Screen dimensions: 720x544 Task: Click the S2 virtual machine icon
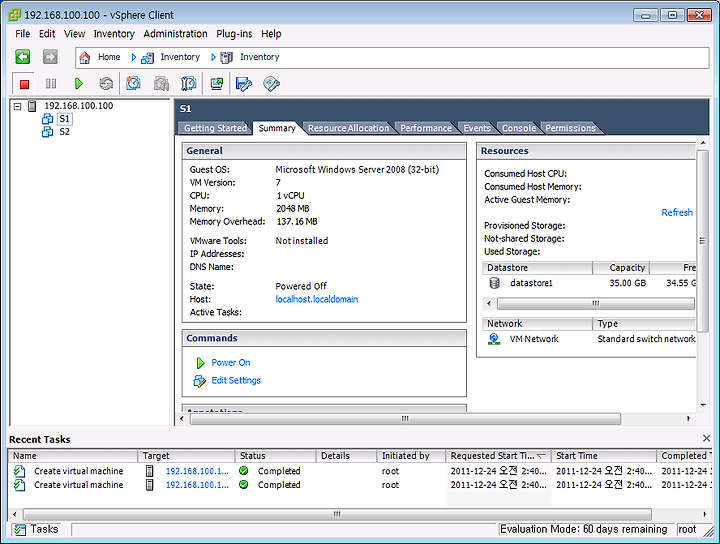(47, 132)
